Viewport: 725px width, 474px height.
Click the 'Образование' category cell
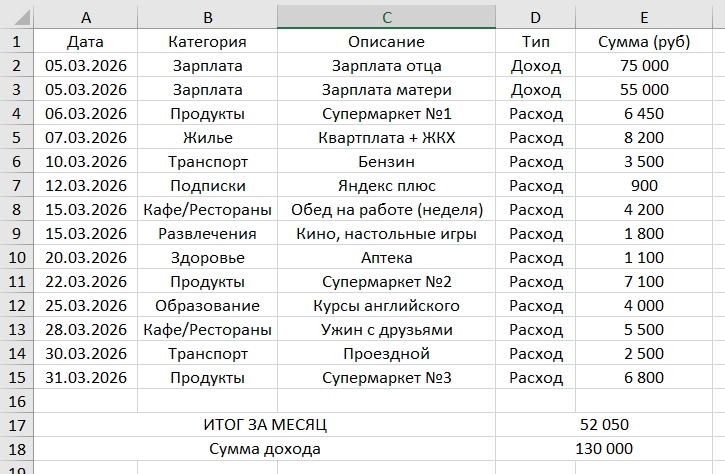point(207,306)
